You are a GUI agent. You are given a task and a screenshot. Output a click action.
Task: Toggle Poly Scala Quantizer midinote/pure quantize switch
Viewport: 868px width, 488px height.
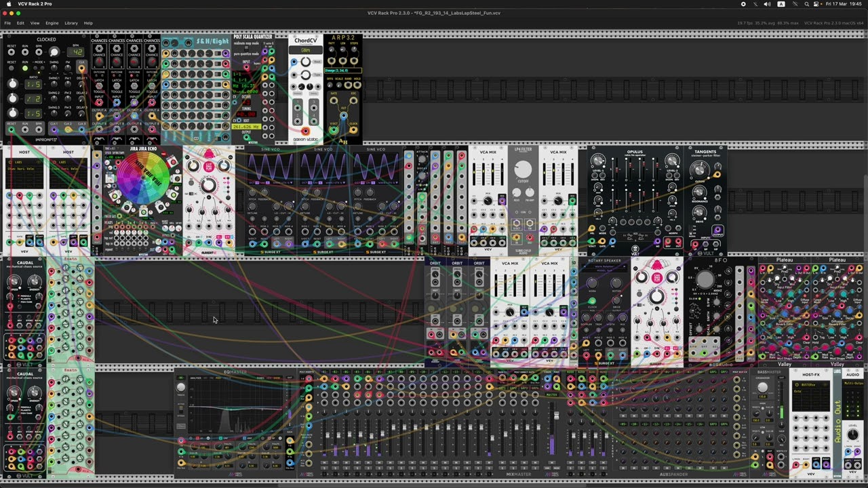[246, 48]
